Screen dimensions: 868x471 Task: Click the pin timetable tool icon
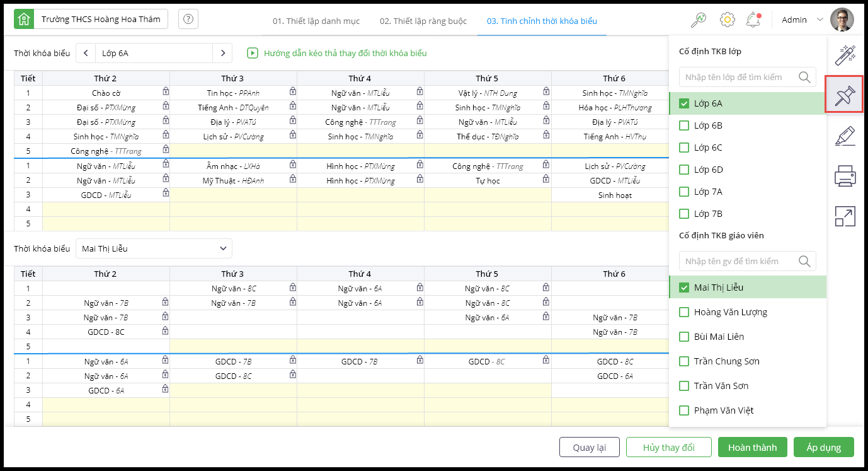[844, 96]
